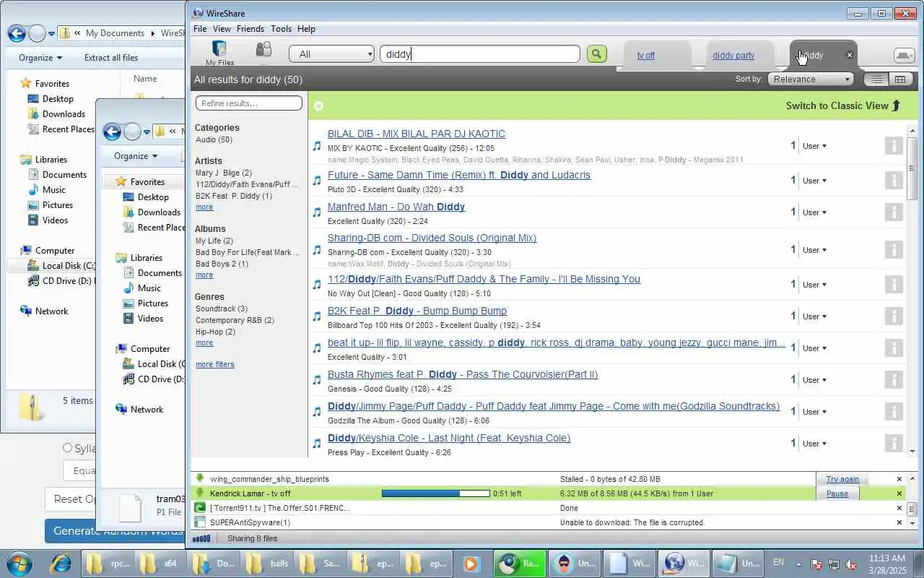Open the File menu

(200, 29)
